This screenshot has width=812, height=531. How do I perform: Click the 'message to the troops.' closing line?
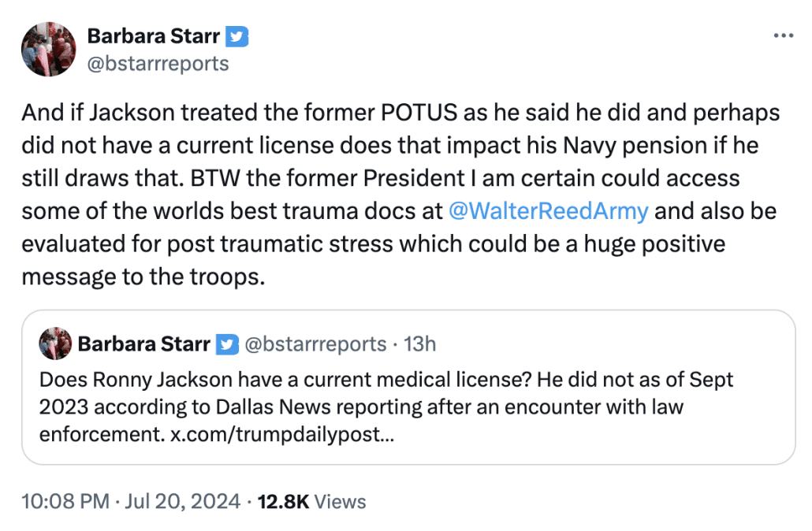[x=143, y=277]
